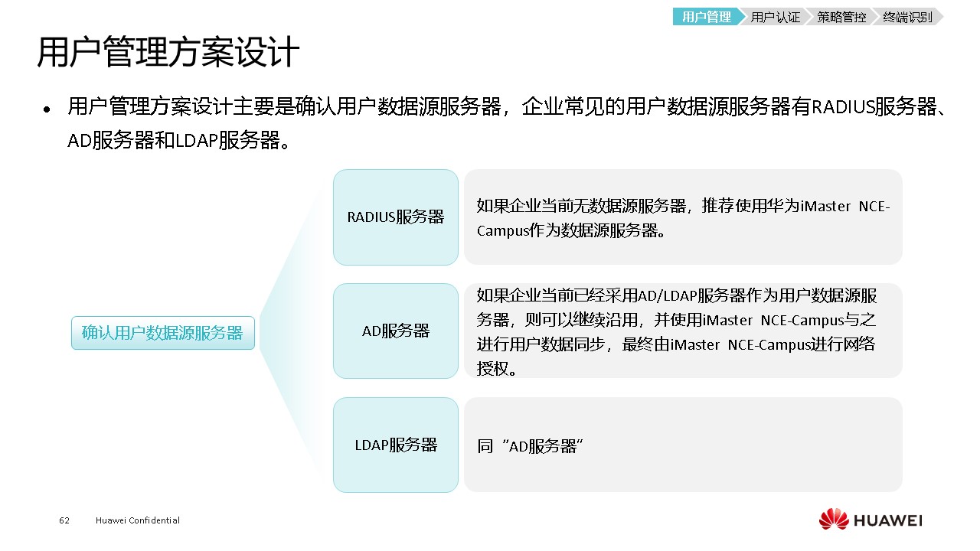980x551 pixels.
Task: Select the 确认用户数据源服务器 box
Action: tap(162, 333)
